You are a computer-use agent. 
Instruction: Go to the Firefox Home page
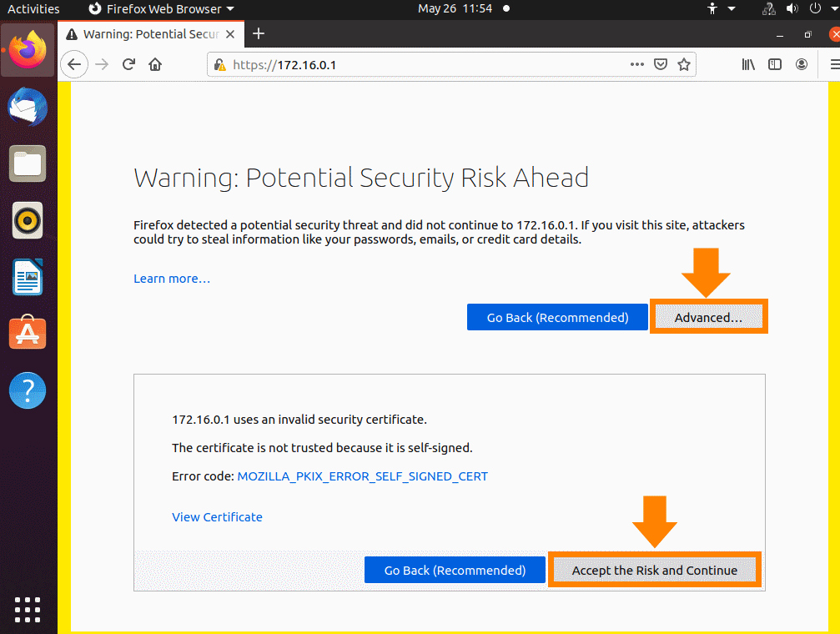[x=154, y=64]
